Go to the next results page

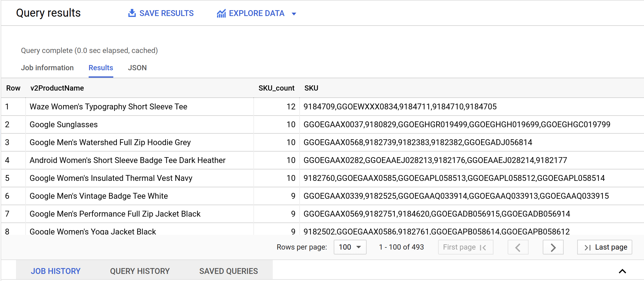[553, 247]
